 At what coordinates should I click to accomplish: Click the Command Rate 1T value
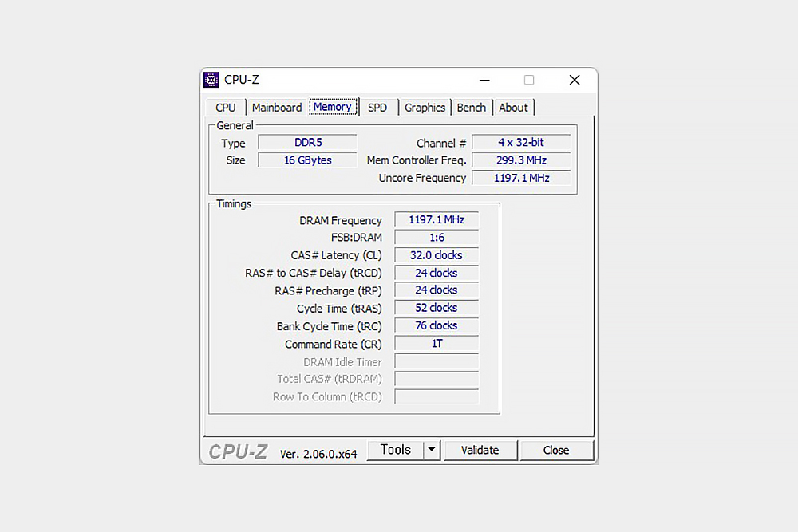point(437,344)
